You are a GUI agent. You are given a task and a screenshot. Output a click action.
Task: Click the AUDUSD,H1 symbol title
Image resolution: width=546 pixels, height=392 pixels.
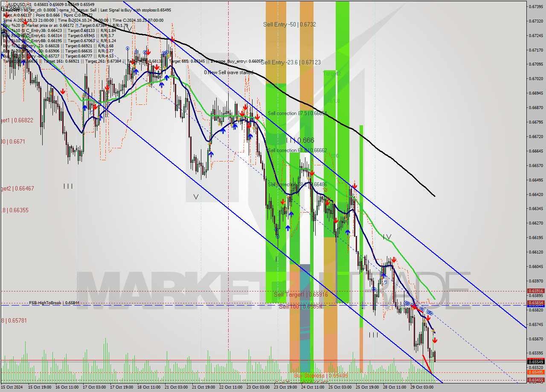point(20,4)
